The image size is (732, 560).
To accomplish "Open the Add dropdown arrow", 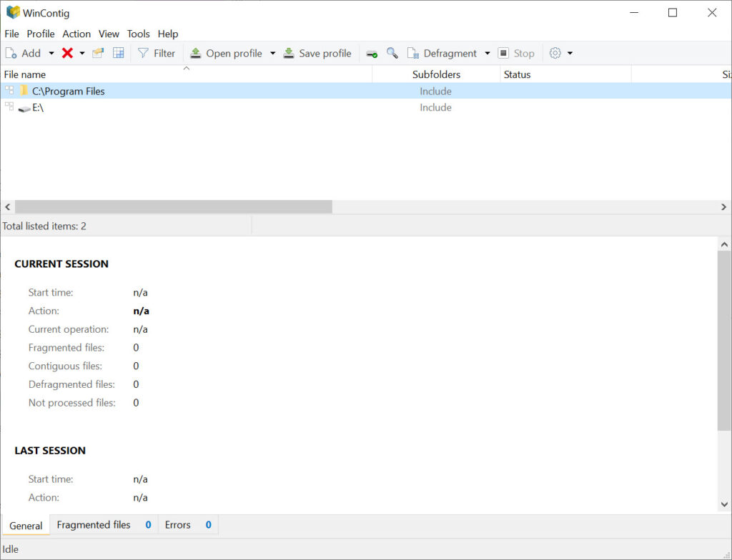I will [51, 53].
